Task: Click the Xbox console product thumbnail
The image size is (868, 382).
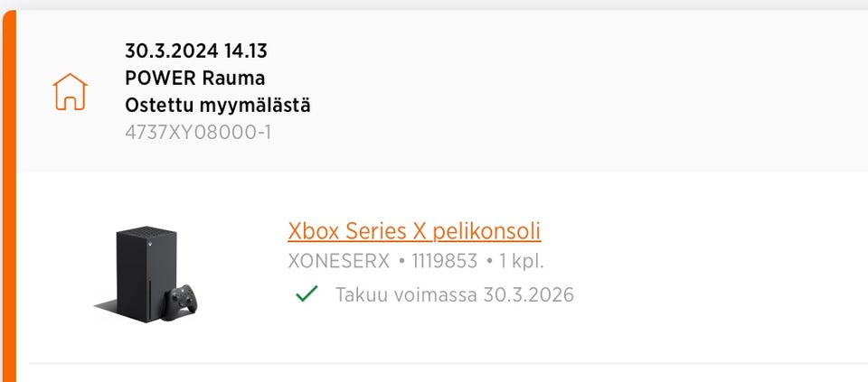Action: click(146, 273)
